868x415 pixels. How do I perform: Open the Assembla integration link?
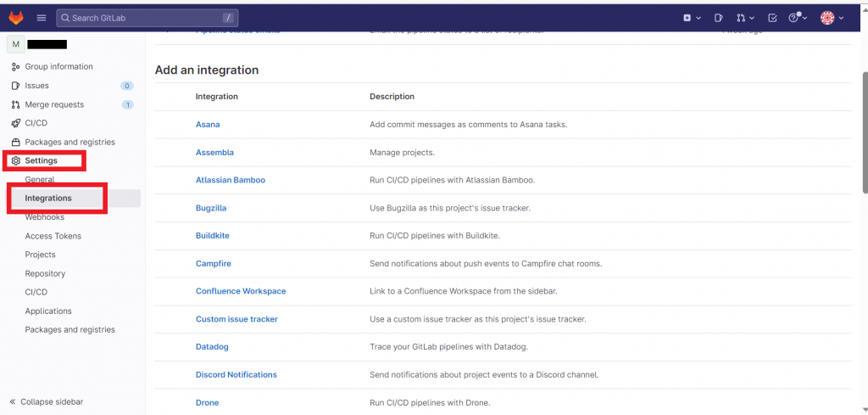click(214, 153)
